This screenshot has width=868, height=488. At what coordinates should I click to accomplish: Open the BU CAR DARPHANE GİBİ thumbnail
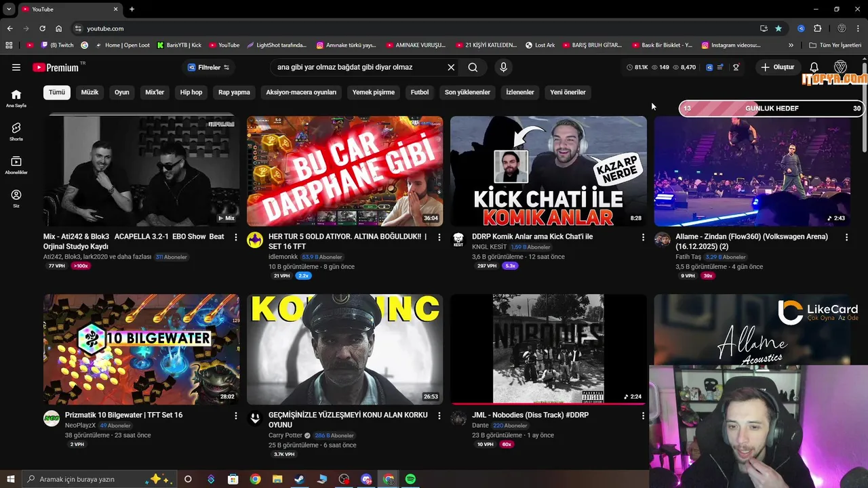coord(344,171)
